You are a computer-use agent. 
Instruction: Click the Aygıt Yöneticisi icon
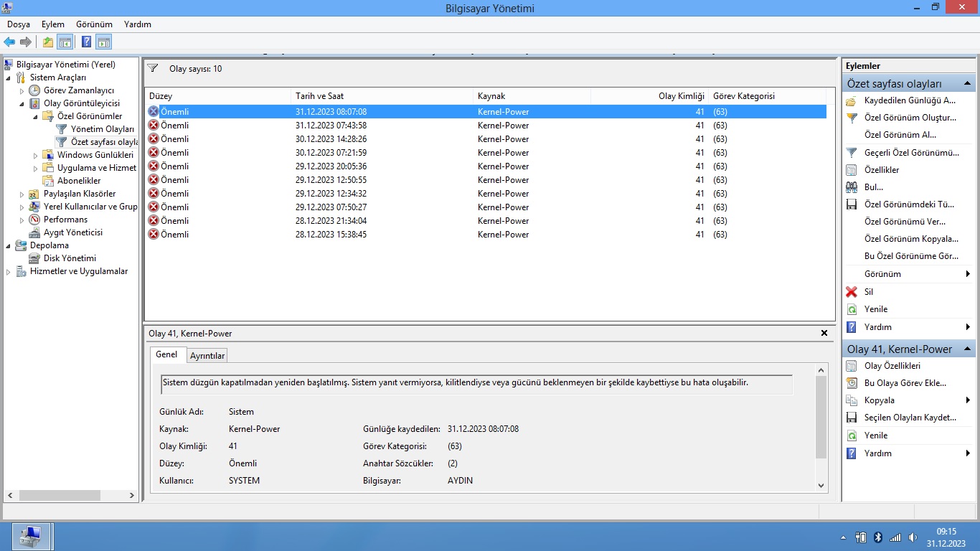point(34,232)
